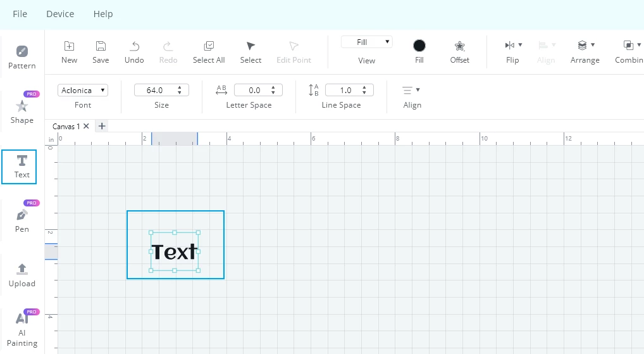Click the Size field showing 64.0

[x=161, y=90]
